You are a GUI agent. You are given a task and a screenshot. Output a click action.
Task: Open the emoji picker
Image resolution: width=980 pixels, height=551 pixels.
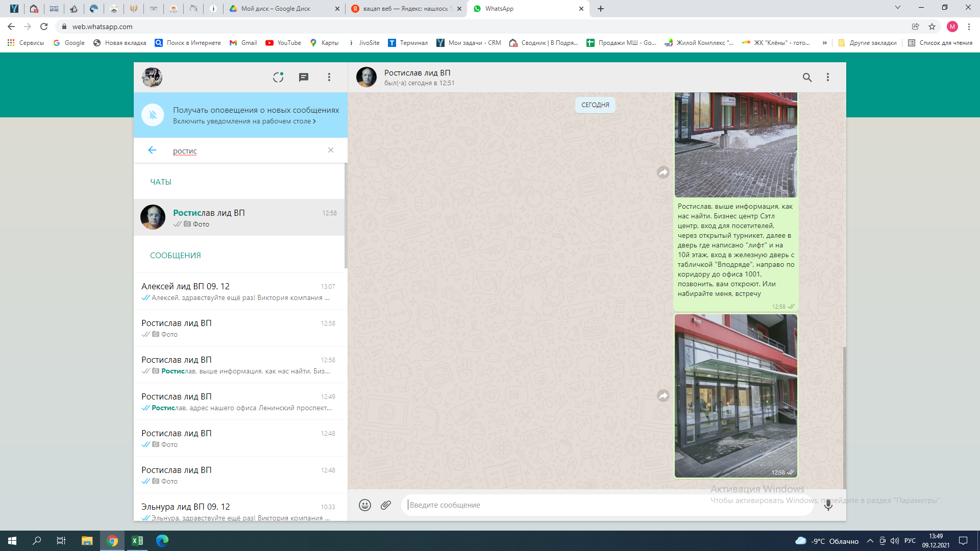click(364, 505)
